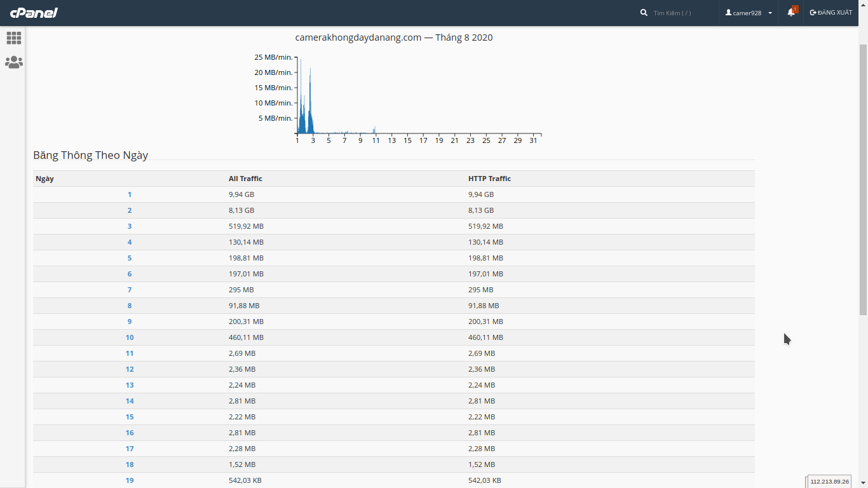Click the HTTP Traffic column header

point(489,179)
